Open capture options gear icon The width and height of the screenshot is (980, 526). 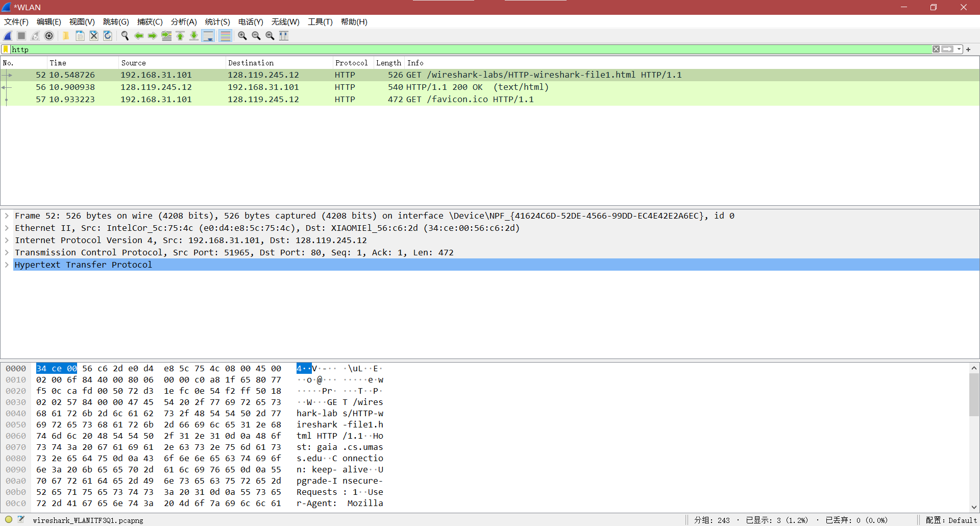[x=49, y=36]
